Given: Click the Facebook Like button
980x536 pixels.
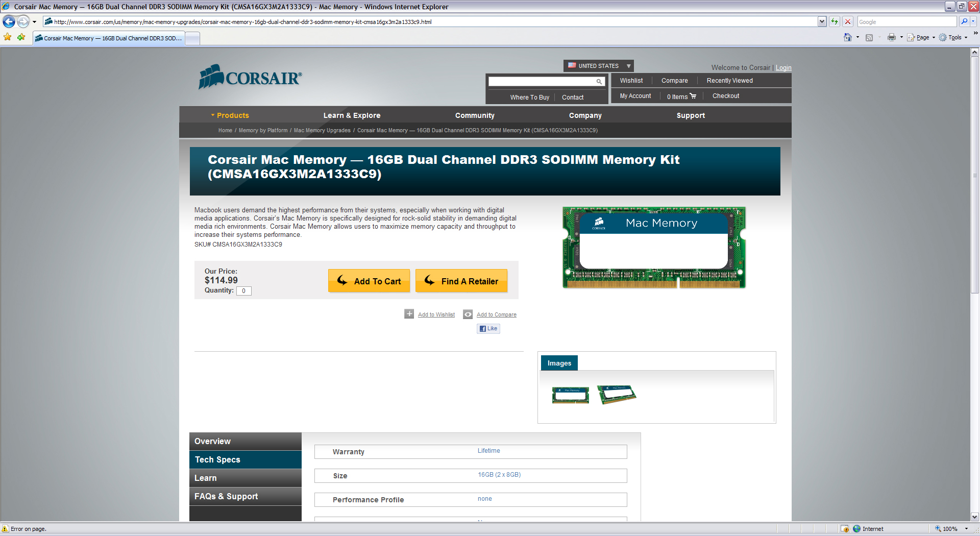Looking at the screenshot, I should click(x=488, y=329).
